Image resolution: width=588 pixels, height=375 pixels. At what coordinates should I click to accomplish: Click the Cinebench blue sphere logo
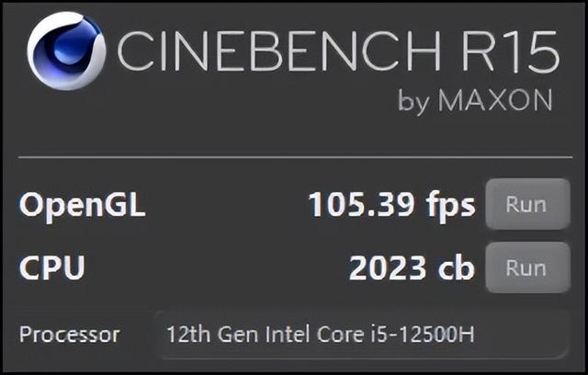point(66,51)
